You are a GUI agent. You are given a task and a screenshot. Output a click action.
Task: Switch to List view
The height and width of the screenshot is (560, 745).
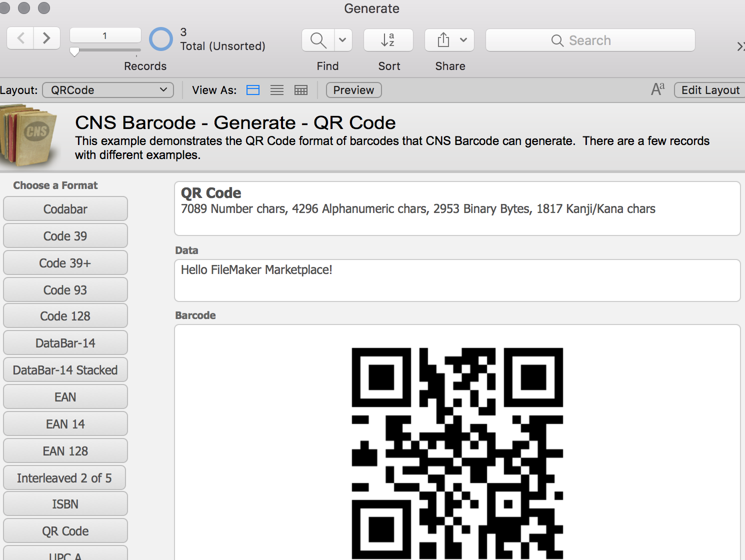[277, 90]
